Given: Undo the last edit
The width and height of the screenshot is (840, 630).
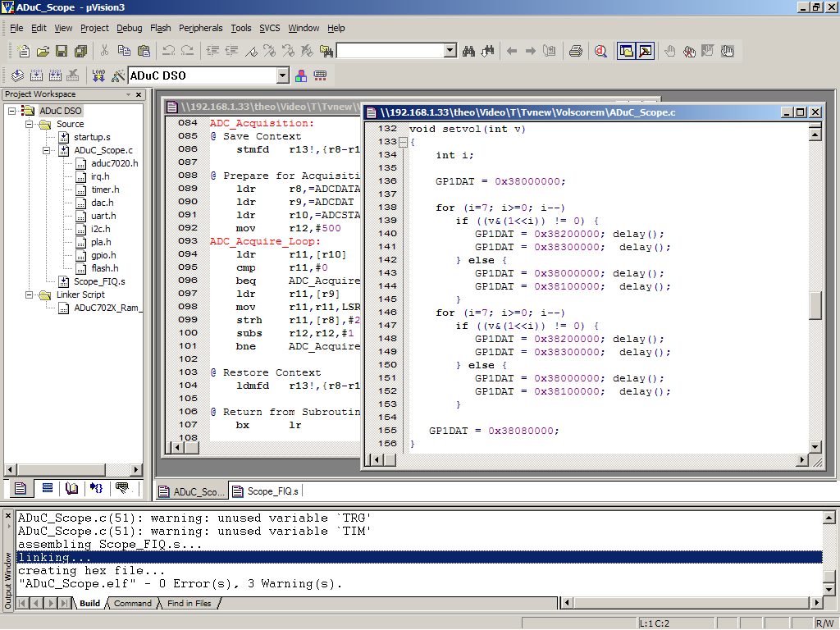Looking at the screenshot, I should [x=168, y=51].
